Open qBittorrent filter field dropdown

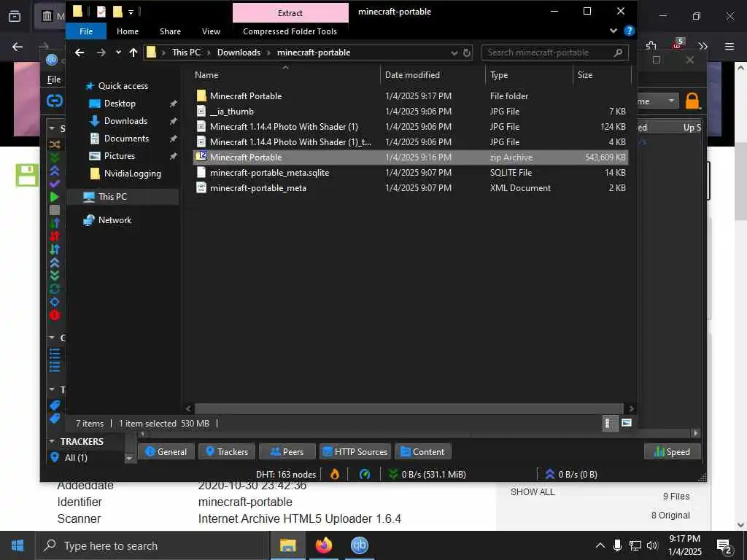click(x=671, y=101)
